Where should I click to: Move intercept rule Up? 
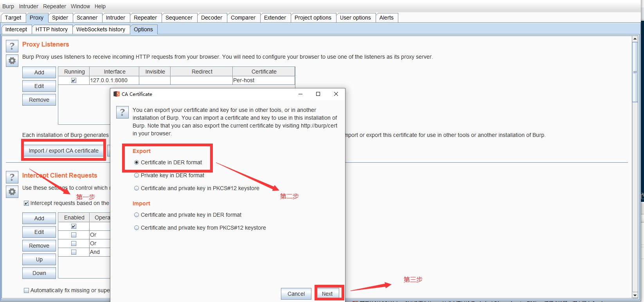pyautogui.click(x=39, y=259)
